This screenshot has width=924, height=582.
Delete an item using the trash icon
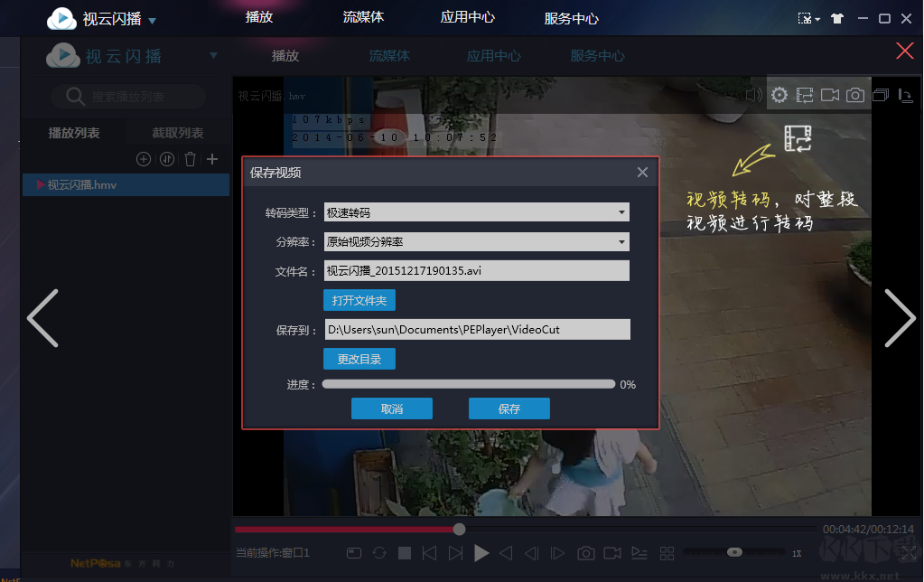(x=190, y=158)
